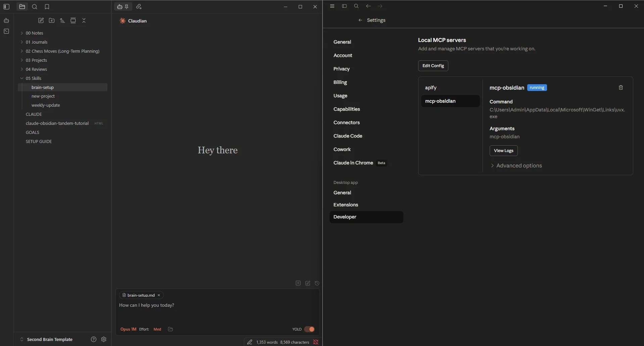Go back using Claude title bar arrow

point(368,6)
